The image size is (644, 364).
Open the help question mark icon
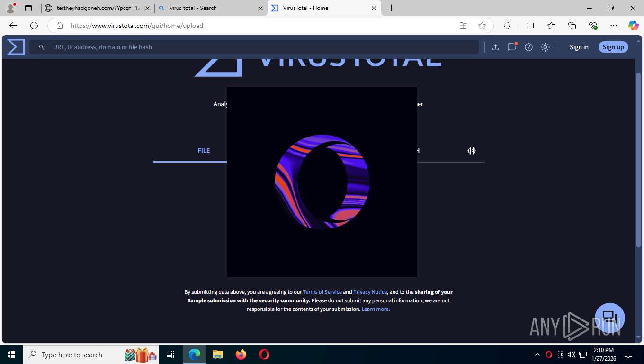pyautogui.click(x=528, y=47)
